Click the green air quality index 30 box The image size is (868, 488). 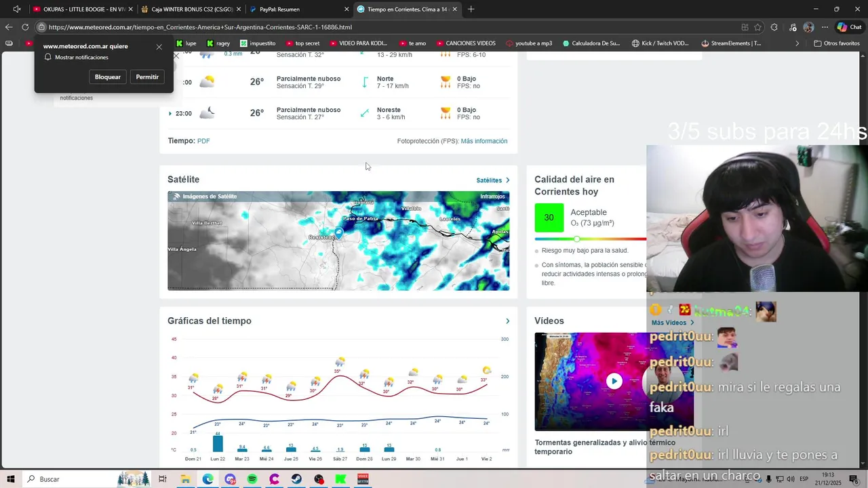click(549, 218)
